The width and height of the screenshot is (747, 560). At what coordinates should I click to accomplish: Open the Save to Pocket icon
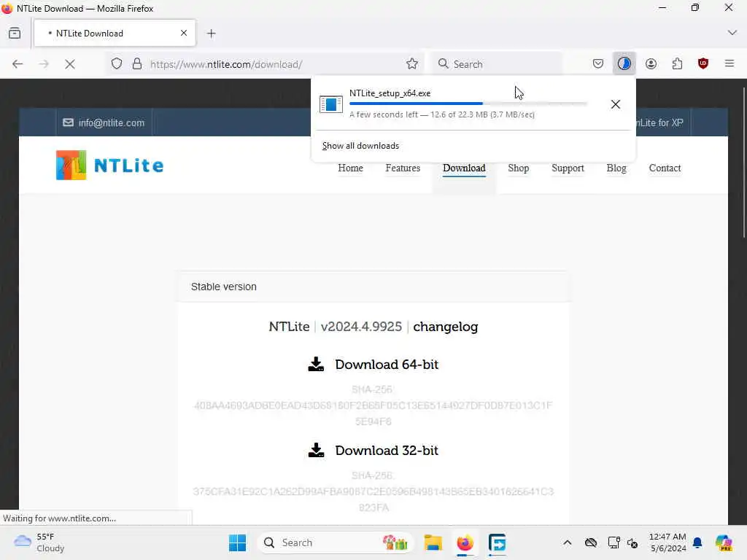tap(598, 64)
